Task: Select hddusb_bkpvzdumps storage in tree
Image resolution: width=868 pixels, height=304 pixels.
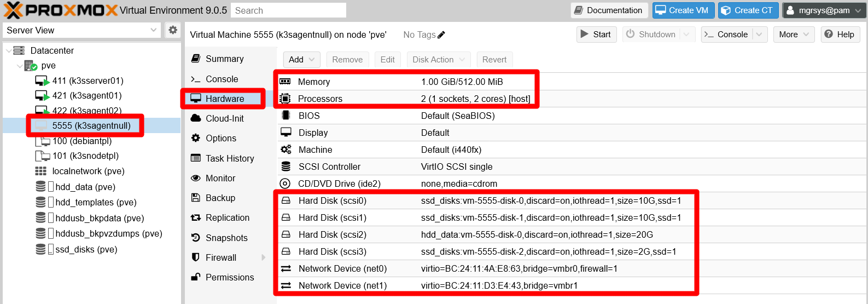Action: pyautogui.click(x=91, y=233)
